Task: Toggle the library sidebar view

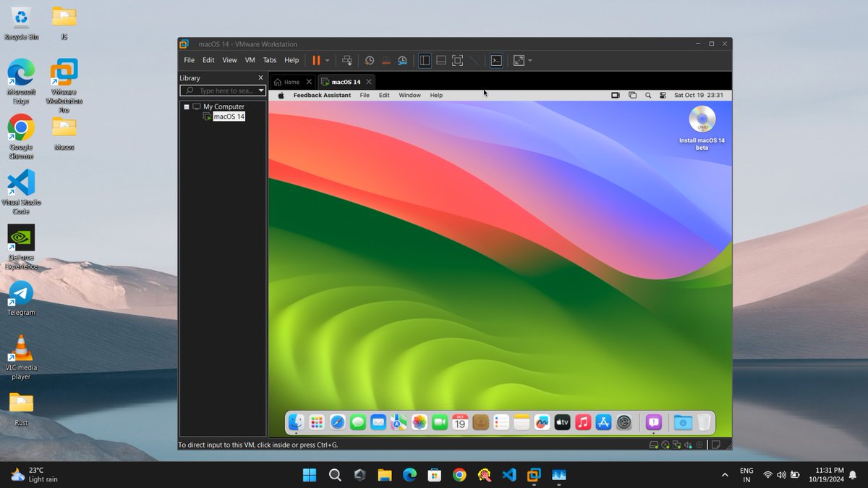Action: [425, 61]
